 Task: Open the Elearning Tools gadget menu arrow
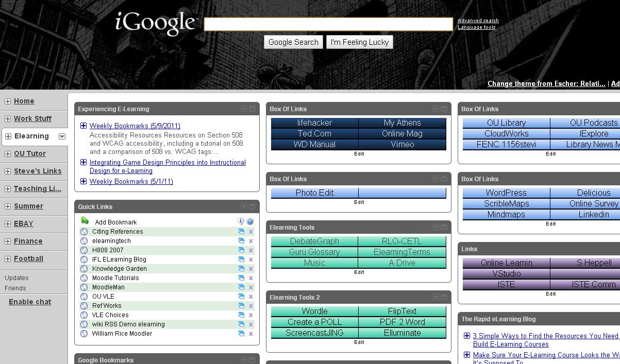coord(435,228)
